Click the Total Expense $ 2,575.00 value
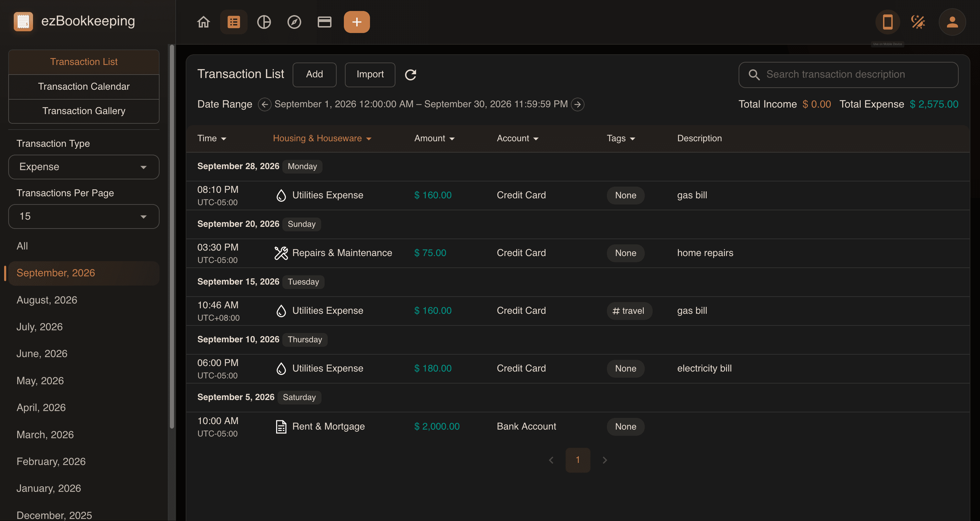 (934, 104)
